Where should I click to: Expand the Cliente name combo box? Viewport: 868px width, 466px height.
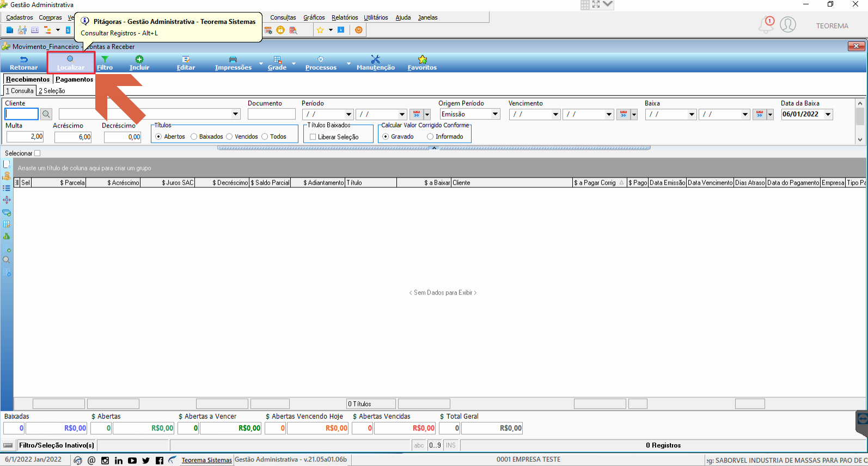tap(235, 114)
